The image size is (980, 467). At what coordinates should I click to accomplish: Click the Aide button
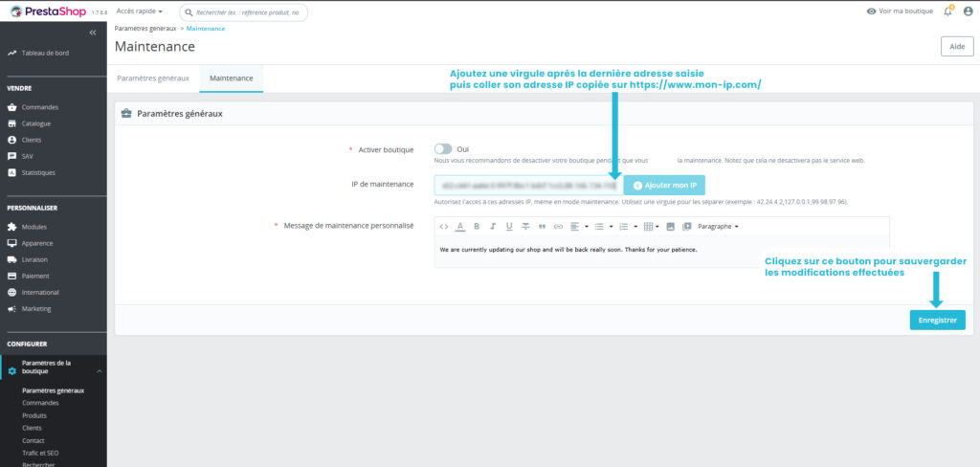click(957, 47)
